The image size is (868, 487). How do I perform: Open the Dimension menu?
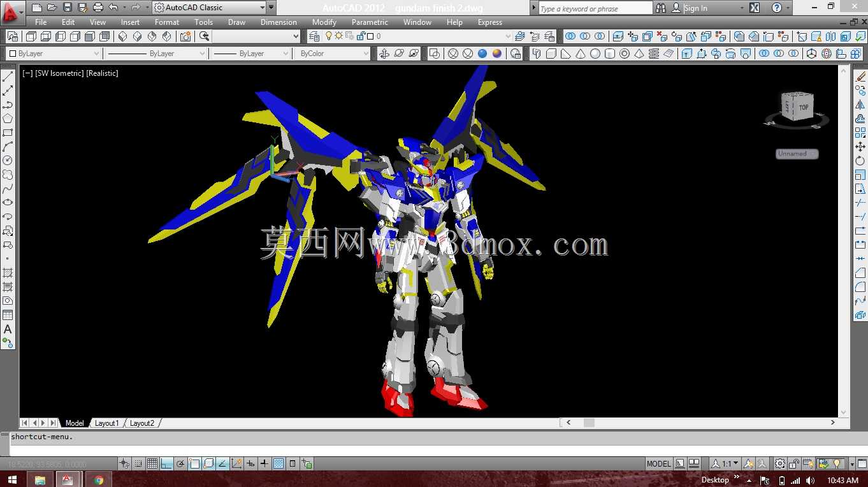coord(278,22)
